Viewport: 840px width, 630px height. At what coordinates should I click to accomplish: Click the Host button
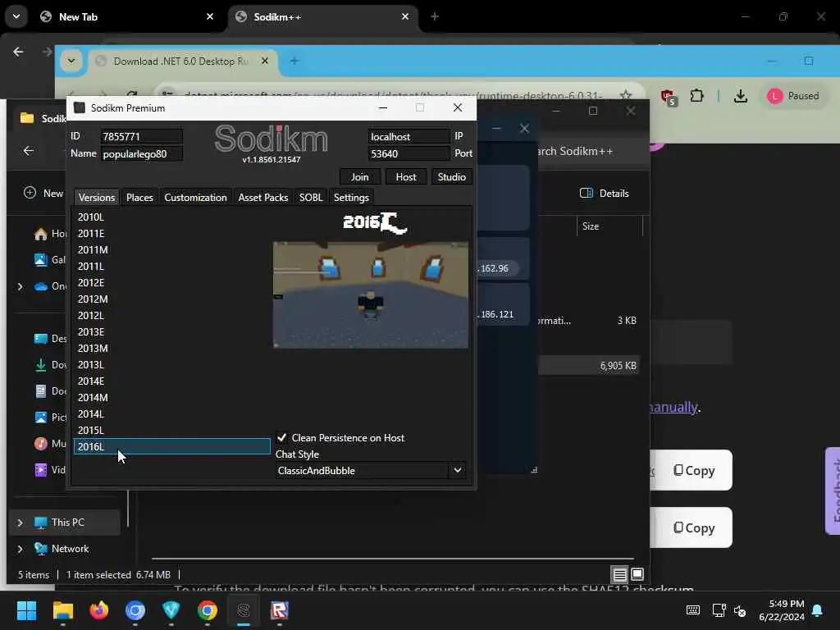[x=405, y=177]
